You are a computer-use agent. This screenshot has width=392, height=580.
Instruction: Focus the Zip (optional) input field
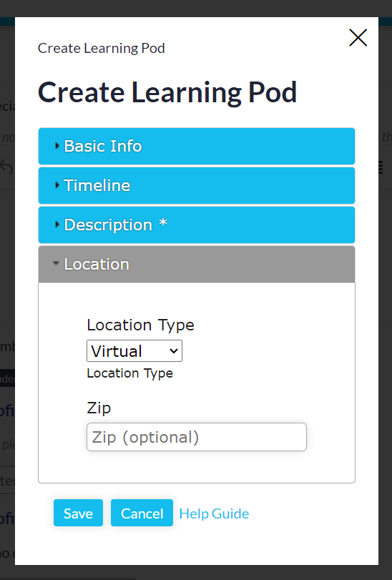tap(197, 437)
